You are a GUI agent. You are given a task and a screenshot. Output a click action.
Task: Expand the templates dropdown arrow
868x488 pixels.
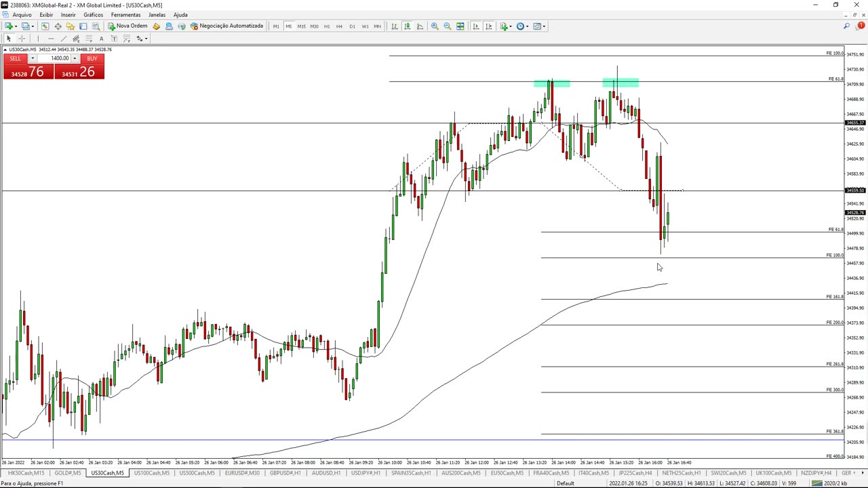[545, 26]
